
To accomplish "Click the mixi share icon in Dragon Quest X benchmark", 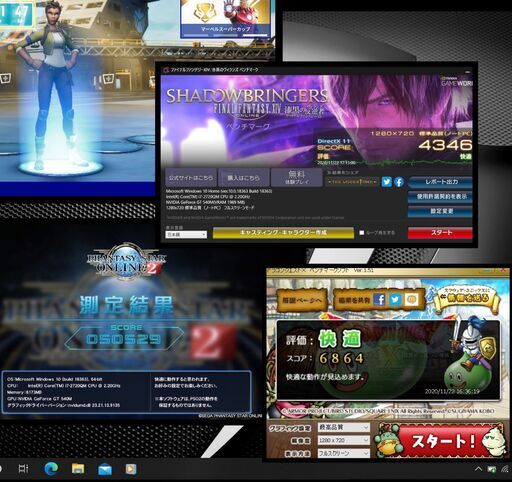I will tap(411, 300).
